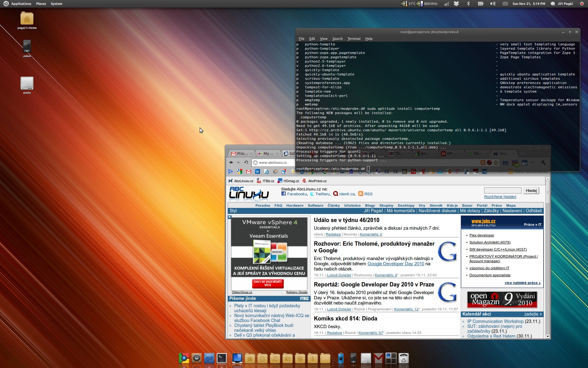
Task: Click the Gmail bookmark icon in bookmarks bar
Action: pos(249,171)
